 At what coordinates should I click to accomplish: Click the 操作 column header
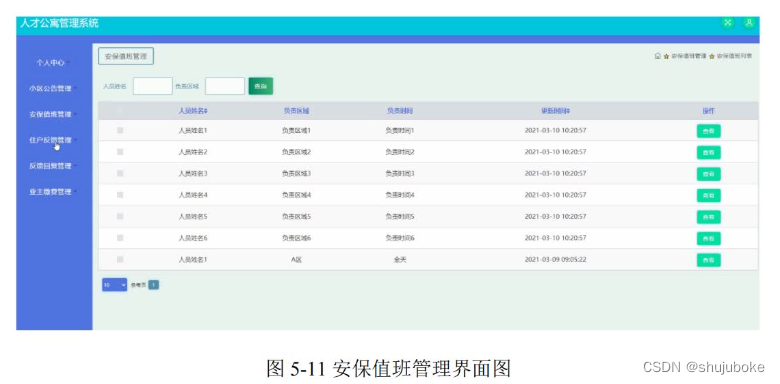point(708,111)
